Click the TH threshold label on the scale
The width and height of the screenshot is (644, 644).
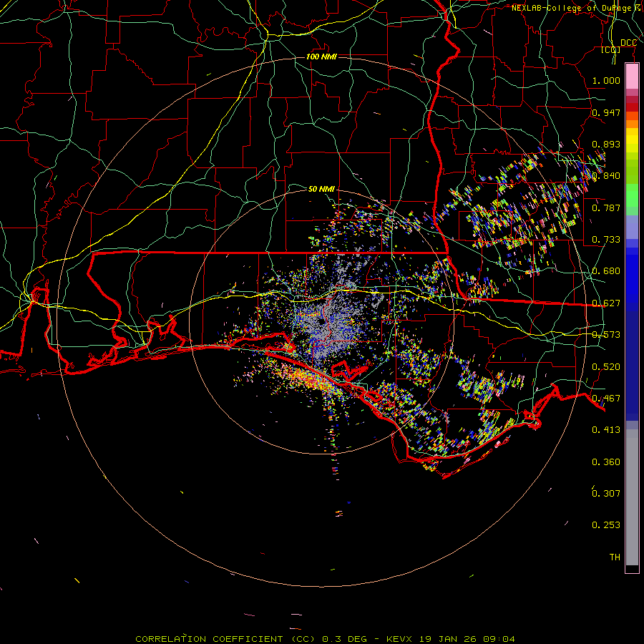coord(615,557)
